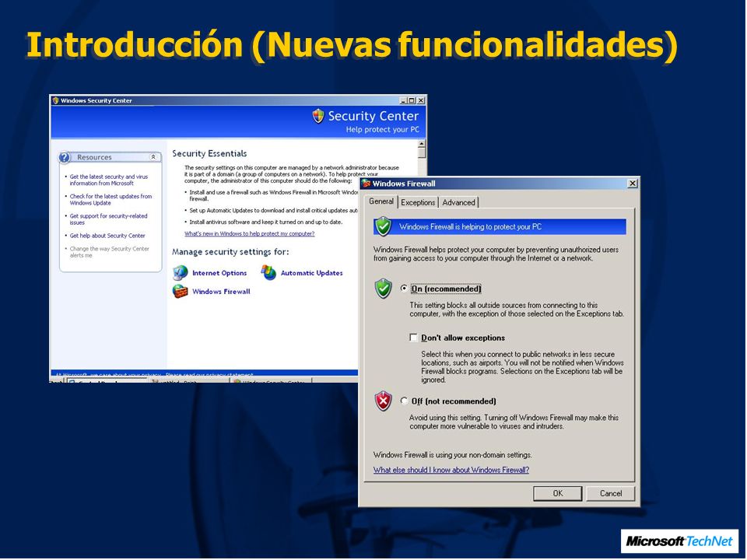This screenshot has width=747, height=560.
Task: Click the Microsoft TechNet logo
Action: [679, 541]
